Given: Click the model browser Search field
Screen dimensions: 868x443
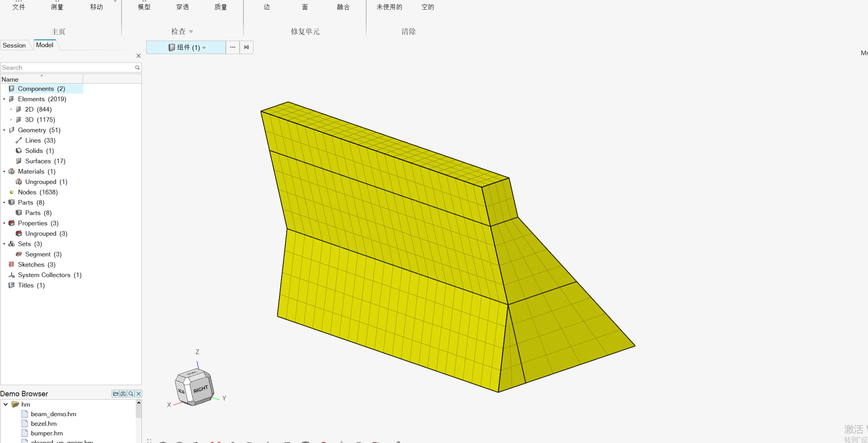Looking at the screenshot, I should (x=67, y=67).
